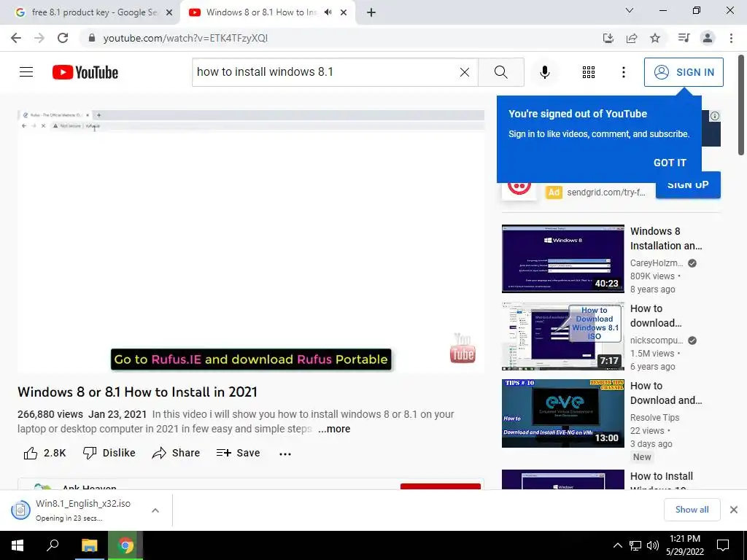747x560 pixels.
Task: Click the sendgrid.com ad link
Action: coord(606,192)
